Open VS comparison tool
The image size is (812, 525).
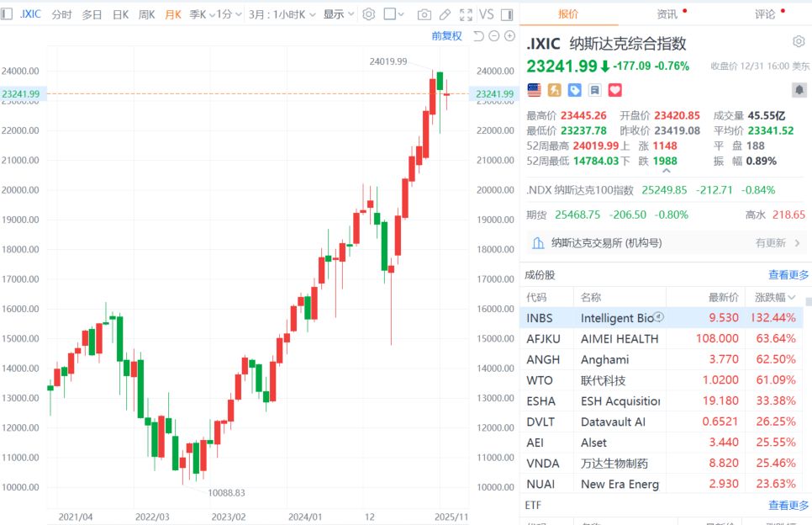(x=487, y=14)
